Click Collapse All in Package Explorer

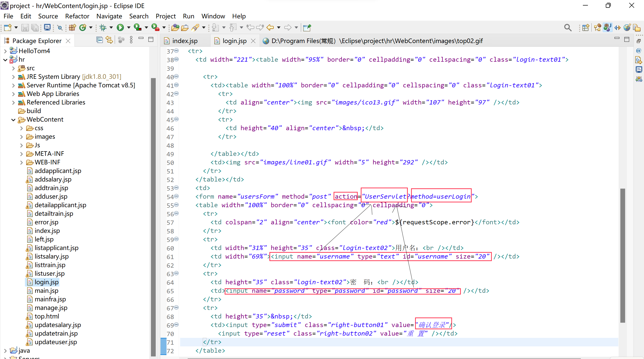pos(100,40)
